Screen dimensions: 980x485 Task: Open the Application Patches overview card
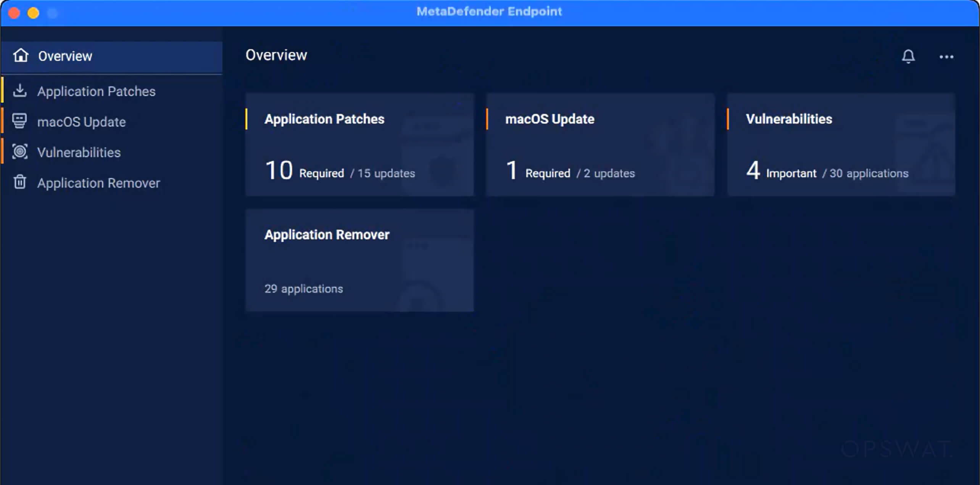[359, 145]
